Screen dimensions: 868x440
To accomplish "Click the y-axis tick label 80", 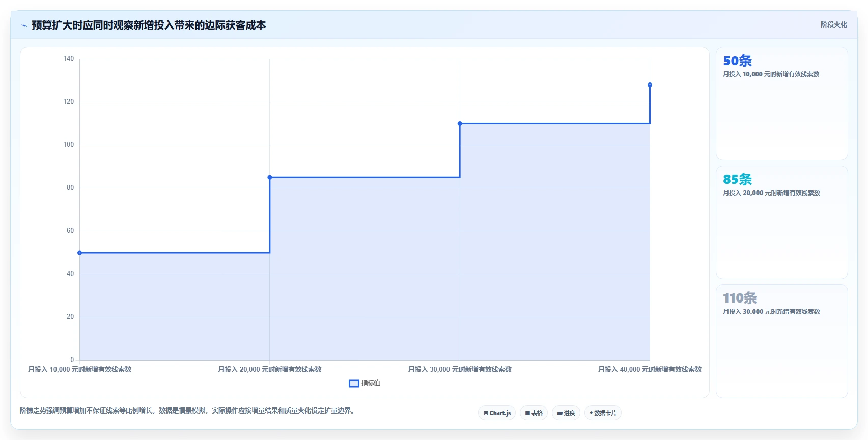I will pyautogui.click(x=70, y=188).
